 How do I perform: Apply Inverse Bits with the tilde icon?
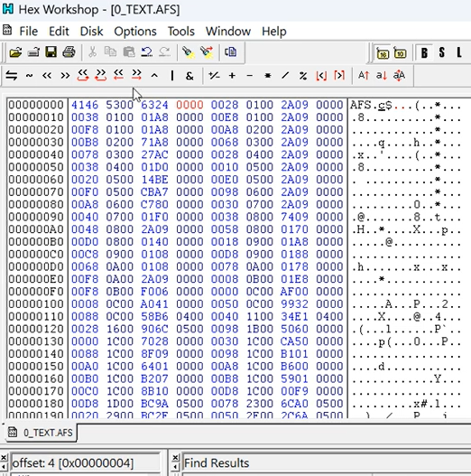pyautogui.click(x=29, y=76)
